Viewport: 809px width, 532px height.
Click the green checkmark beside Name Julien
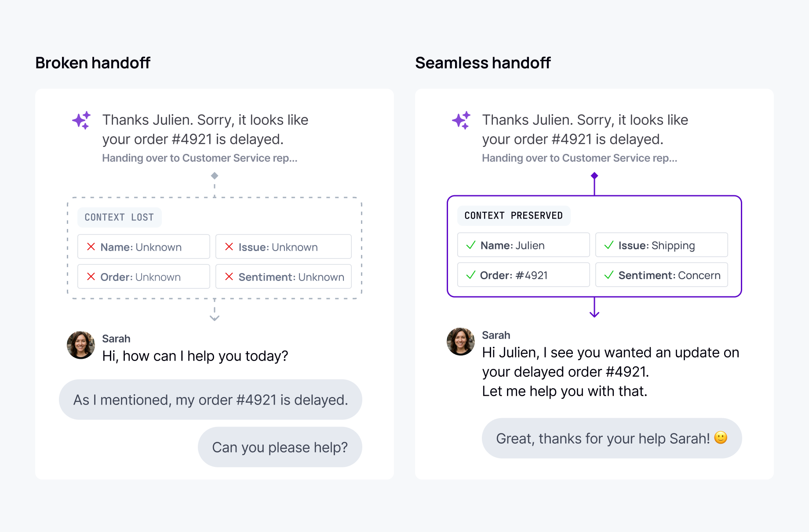coord(470,245)
